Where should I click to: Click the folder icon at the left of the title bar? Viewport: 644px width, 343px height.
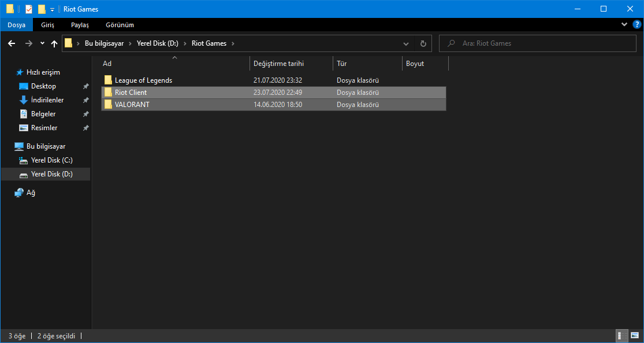tap(10, 9)
